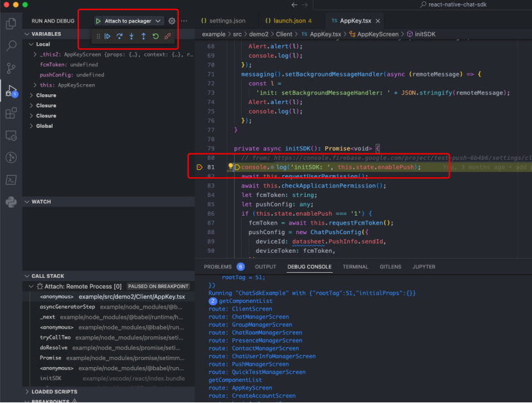The height and width of the screenshot is (403, 532).
Task: Click the Client breadcrumb segment
Action: point(284,34)
